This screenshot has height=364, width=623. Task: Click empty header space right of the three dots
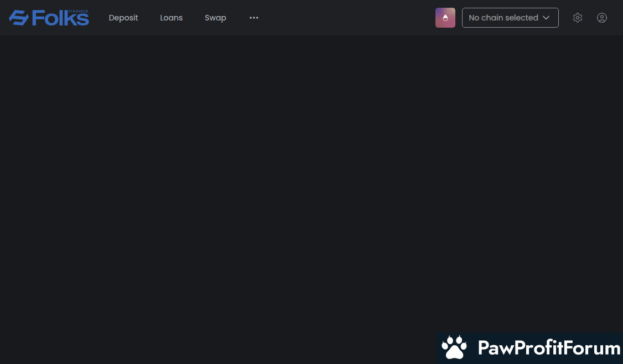[x=343, y=18]
